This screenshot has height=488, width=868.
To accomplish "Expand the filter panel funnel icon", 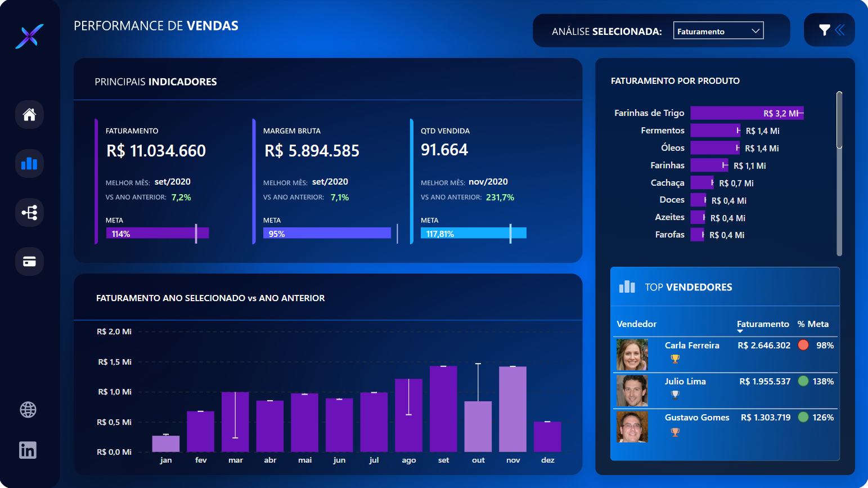I will coord(824,30).
